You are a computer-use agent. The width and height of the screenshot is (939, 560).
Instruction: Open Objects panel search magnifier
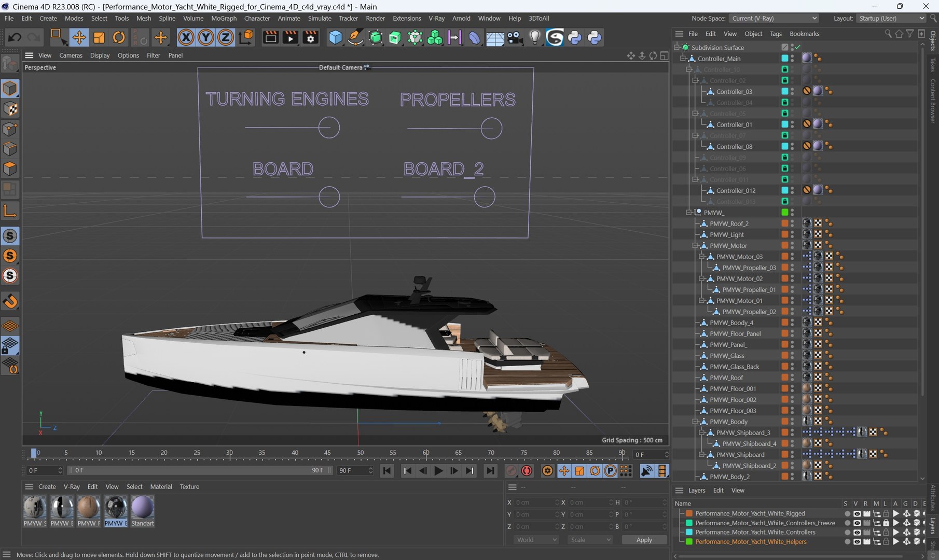tap(888, 34)
